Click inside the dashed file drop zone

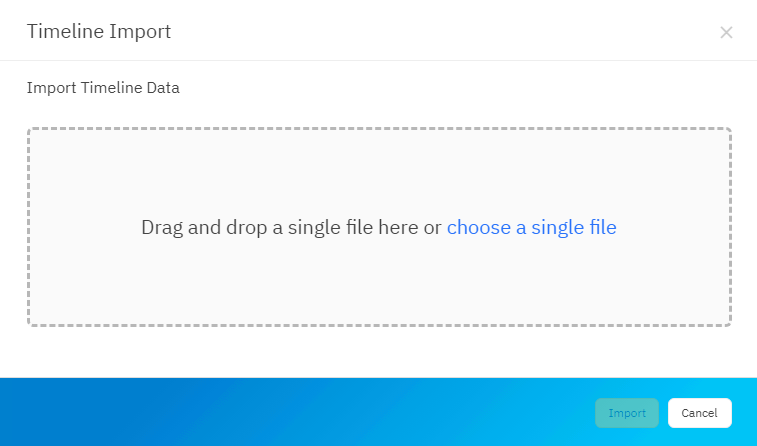[379, 280]
